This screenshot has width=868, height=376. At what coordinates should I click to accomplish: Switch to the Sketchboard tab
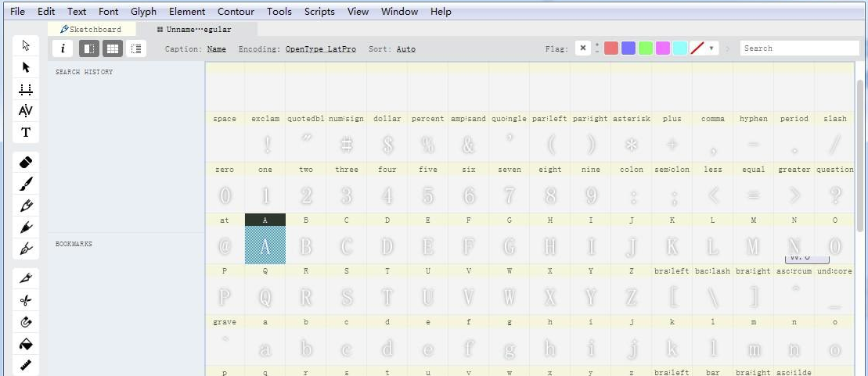[x=92, y=29]
